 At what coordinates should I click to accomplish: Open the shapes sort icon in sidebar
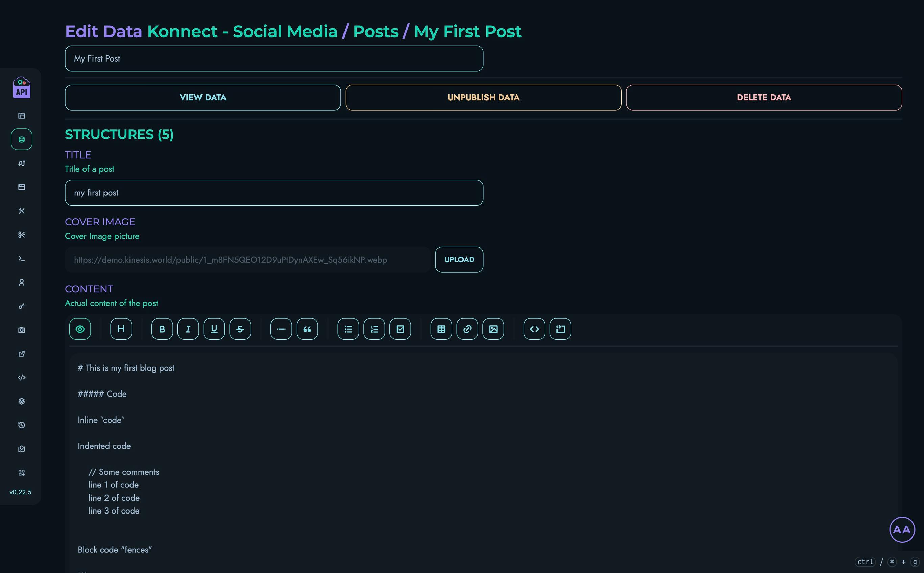[22, 473]
